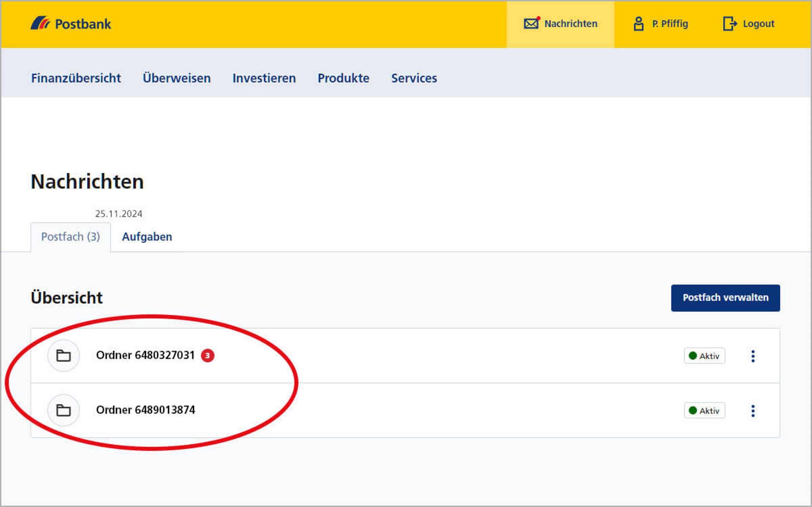Image resolution: width=812 pixels, height=507 pixels.
Task: Open folder Ordner 6489013874 row
Action: (x=145, y=410)
